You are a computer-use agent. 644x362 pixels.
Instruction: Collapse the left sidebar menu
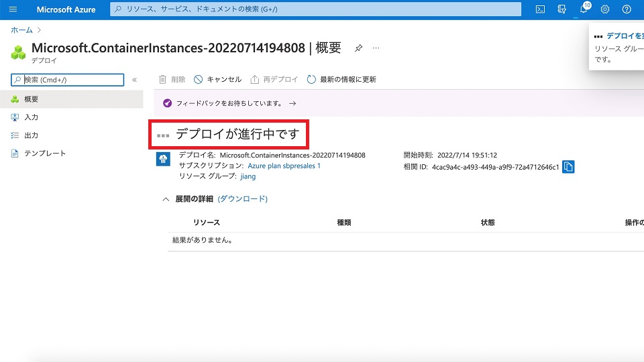coord(134,80)
